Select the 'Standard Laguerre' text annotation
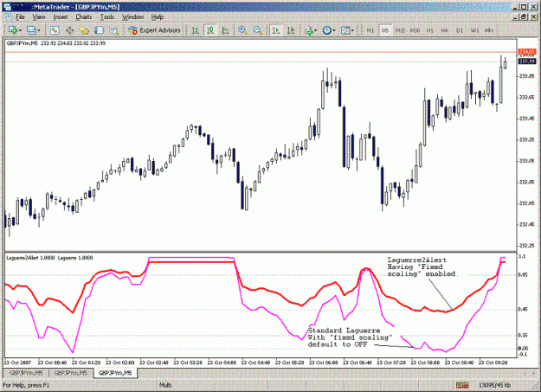 [x=350, y=337]
